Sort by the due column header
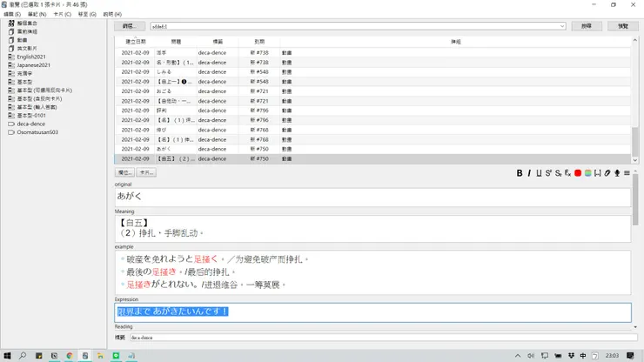 [x=259, y=42]
